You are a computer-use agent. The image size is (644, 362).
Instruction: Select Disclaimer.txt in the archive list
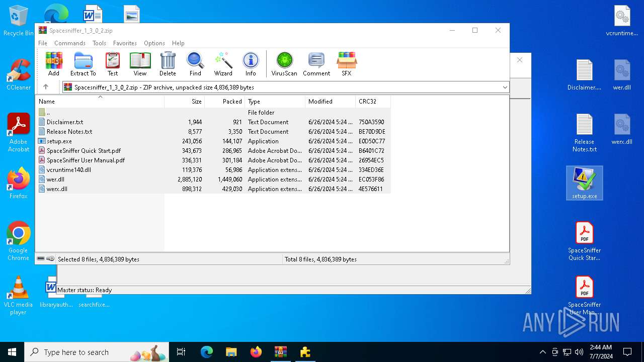(213, 122)
